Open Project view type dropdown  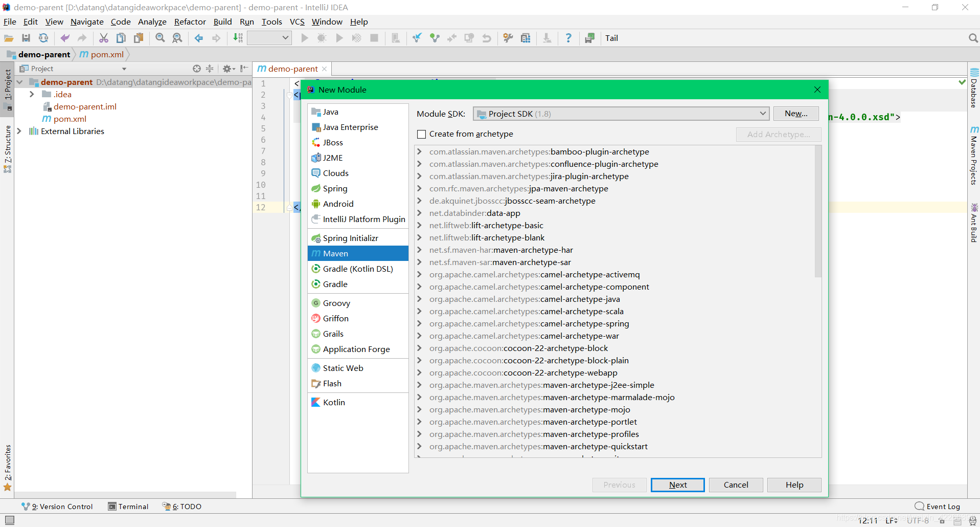pos(124,69)
